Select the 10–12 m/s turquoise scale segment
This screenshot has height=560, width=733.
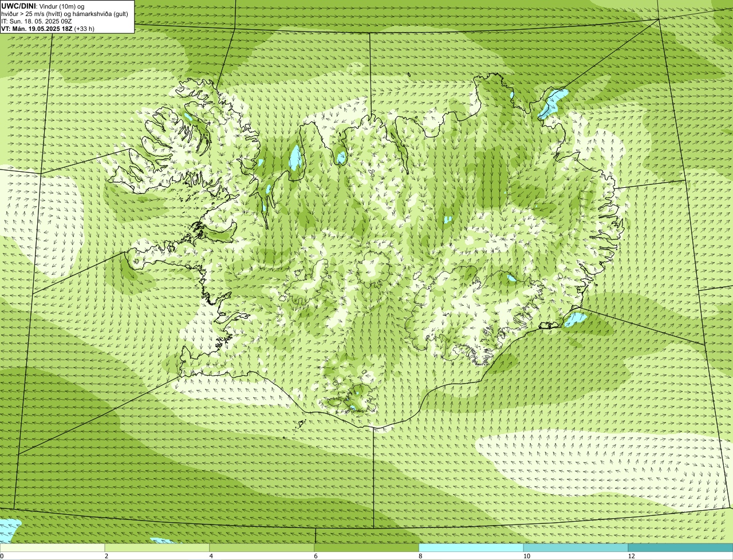point(576,547)
